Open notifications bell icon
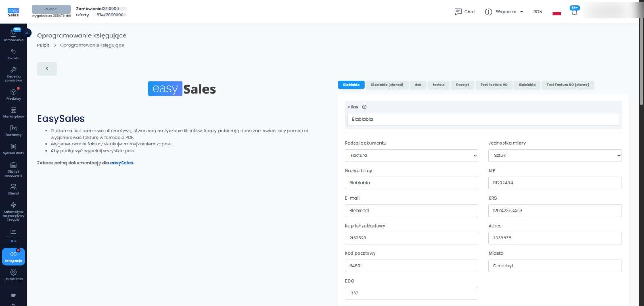The image size is (644, 306). point(574,12)
